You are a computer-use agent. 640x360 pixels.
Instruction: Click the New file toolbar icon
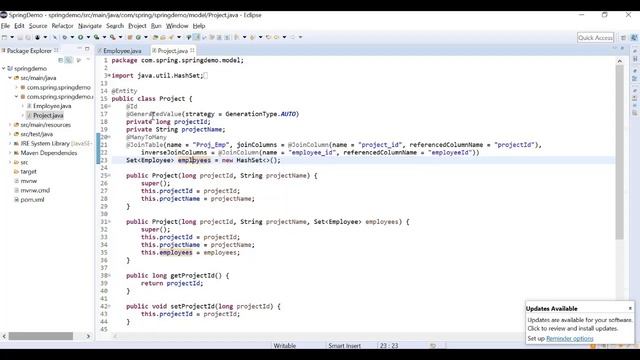[4, 37]
